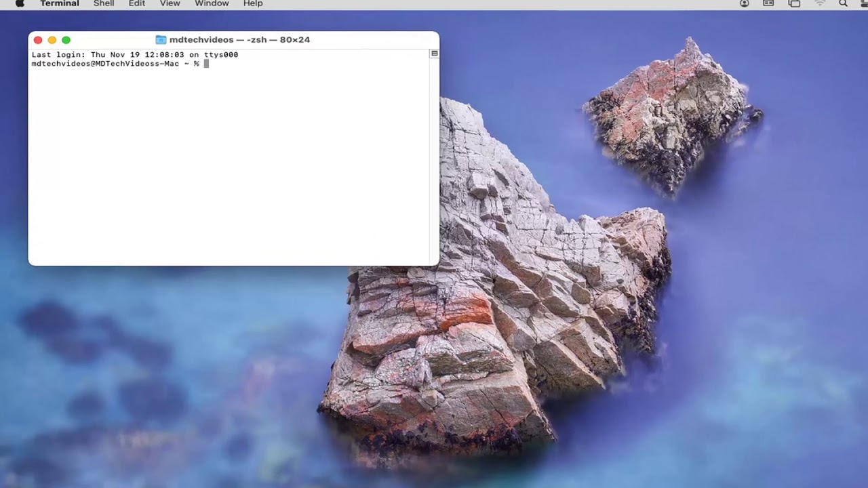Open the Edit menu
This screenshot has width=868, height=488.
point(137,3)
